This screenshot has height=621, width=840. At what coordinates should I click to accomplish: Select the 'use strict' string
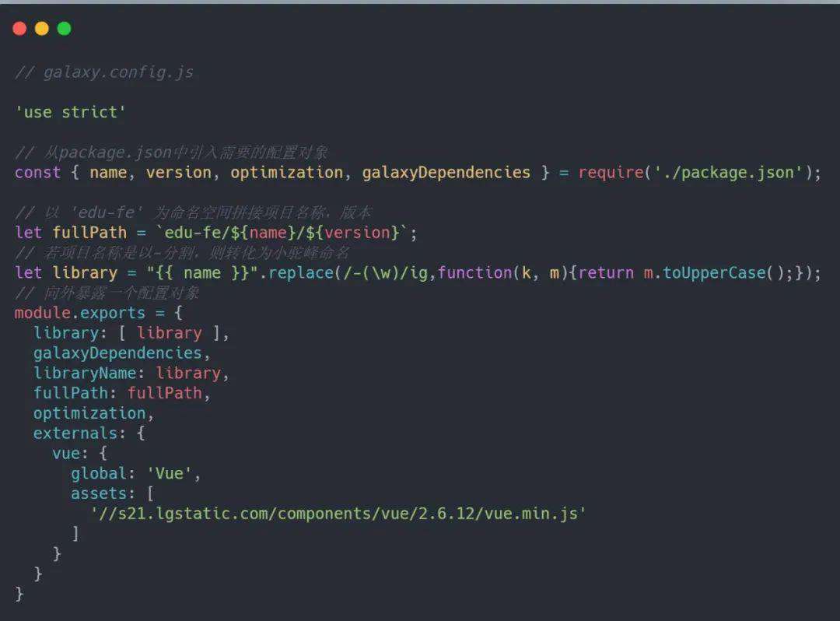[x=71, y=112]
